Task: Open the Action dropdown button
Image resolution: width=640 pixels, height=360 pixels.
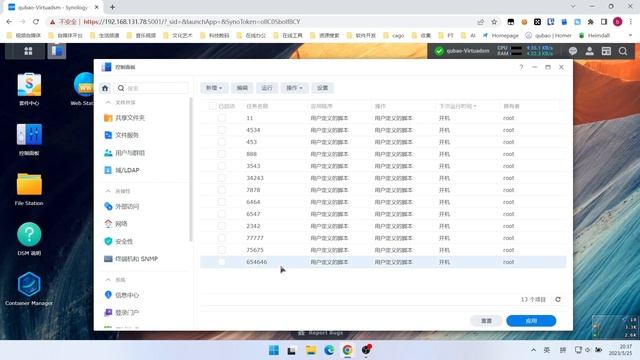Action: tap(294, 88)
